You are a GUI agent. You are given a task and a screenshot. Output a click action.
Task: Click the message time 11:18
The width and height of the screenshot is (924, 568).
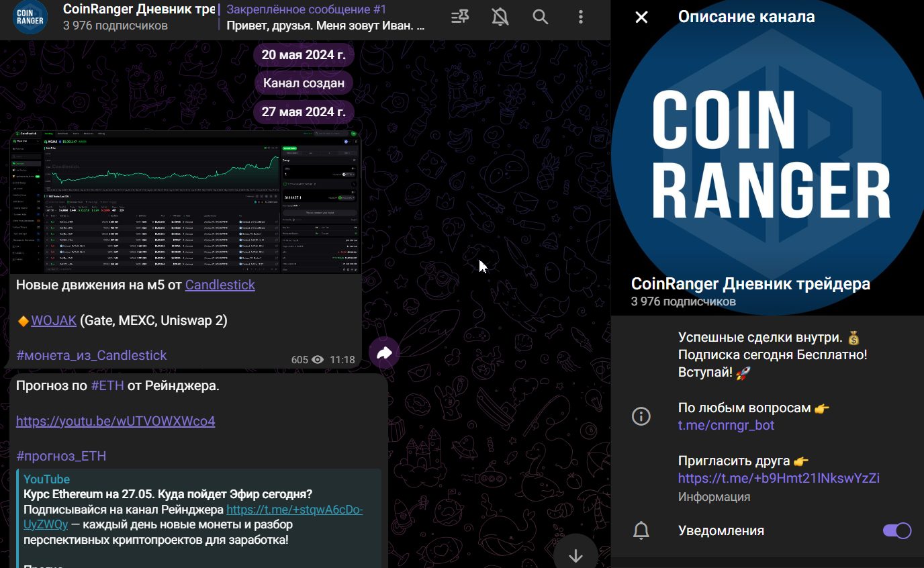click(x=342, y=360)
